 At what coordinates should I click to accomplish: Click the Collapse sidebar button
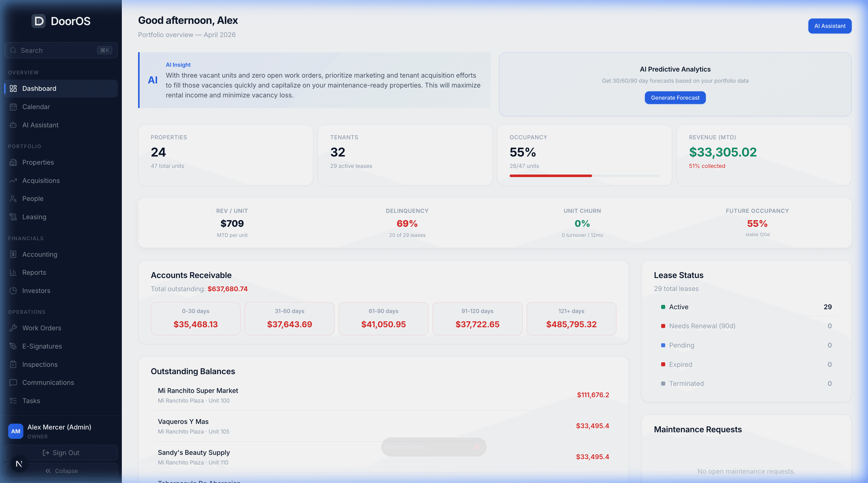(x=61, y=471)
